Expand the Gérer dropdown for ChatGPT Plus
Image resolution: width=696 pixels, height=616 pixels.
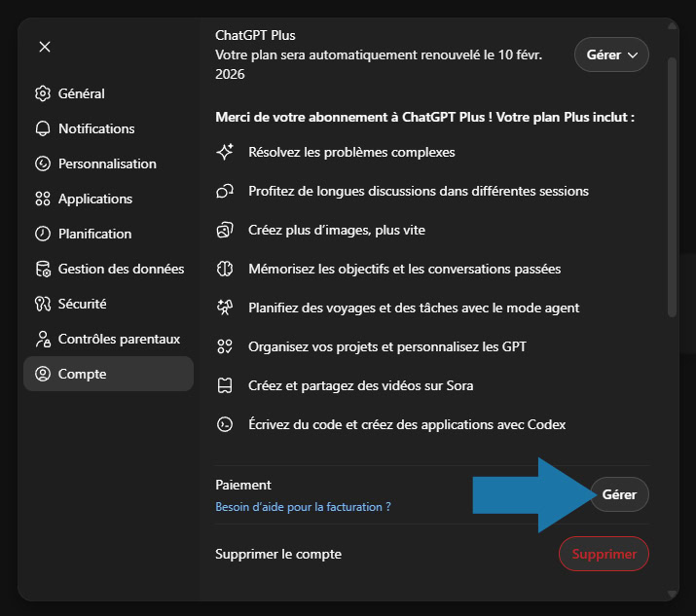611,54
